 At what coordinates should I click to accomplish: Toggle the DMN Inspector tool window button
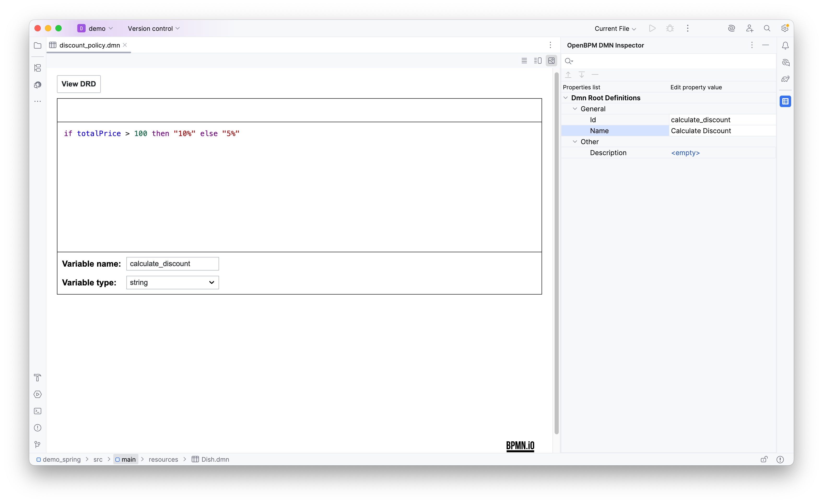tap(785, 101)
